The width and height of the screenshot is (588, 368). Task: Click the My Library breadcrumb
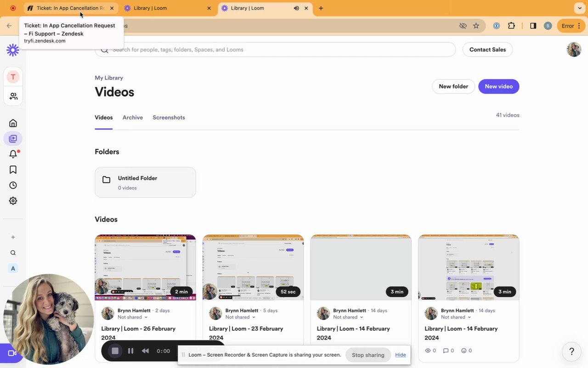[109, 78]
